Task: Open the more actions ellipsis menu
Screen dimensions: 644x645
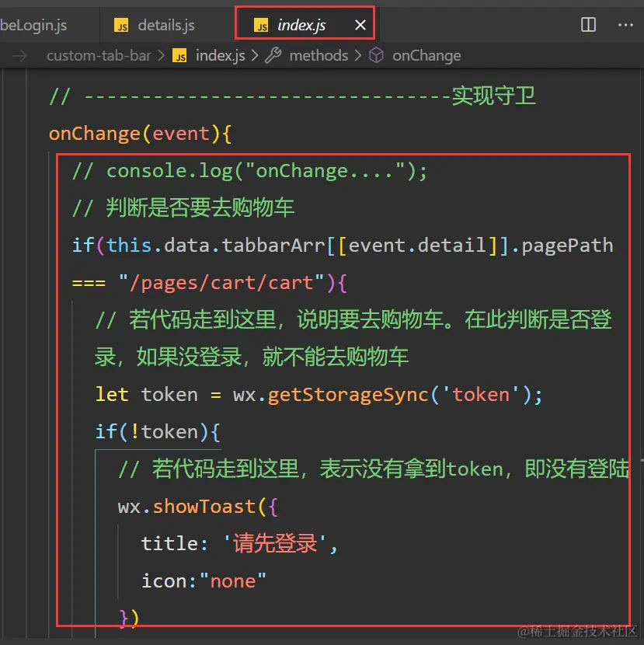Action: point(625,25)
